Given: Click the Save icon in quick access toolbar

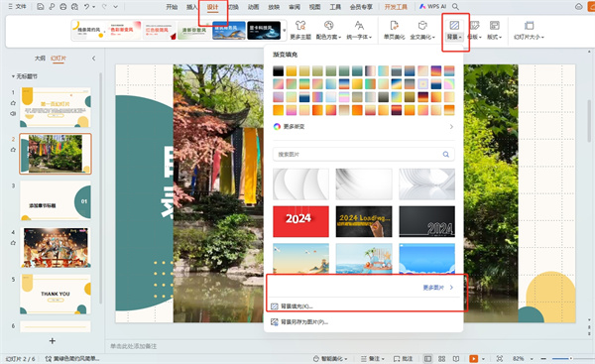Looking at the screenshot, I should [x=41, y=7].
